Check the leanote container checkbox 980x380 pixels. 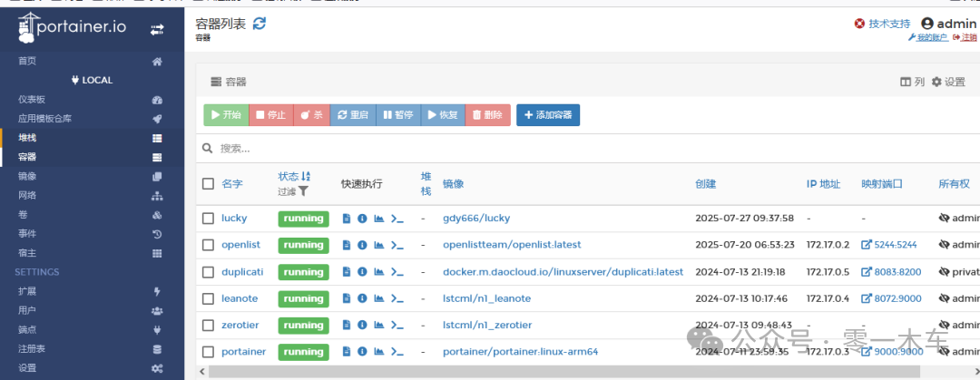coord(208,298)
